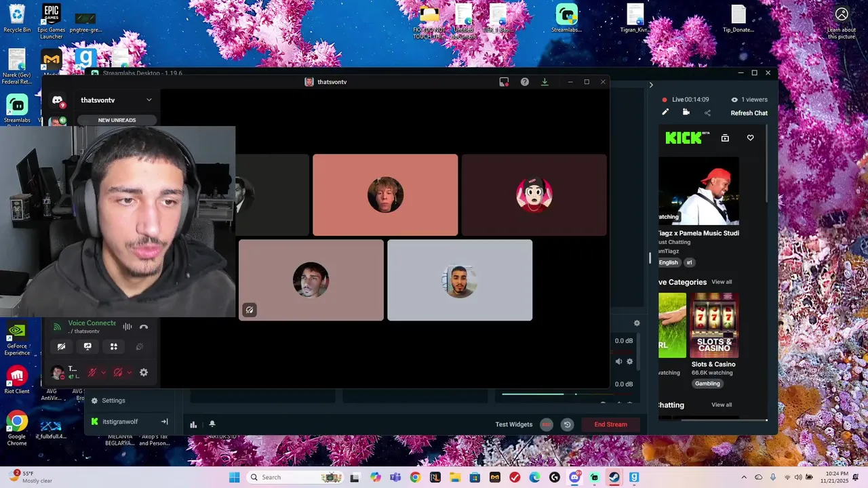Open Streamlabs stream camera icon
This screenshot has height=488, width=868.
point(686,113)
